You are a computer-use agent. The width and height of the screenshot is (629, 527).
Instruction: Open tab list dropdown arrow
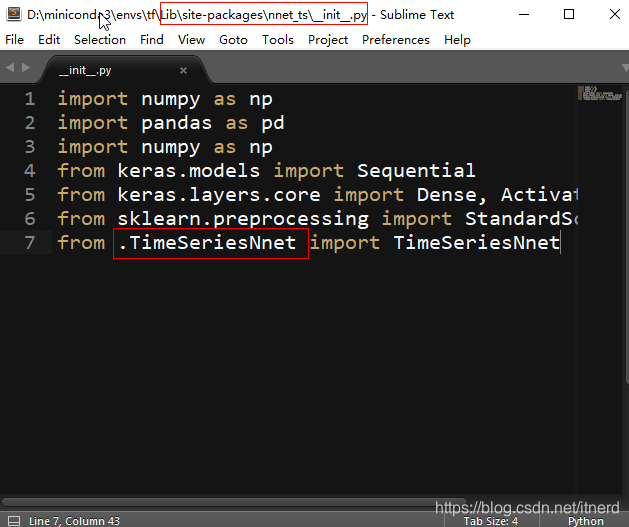click(625, 68)
